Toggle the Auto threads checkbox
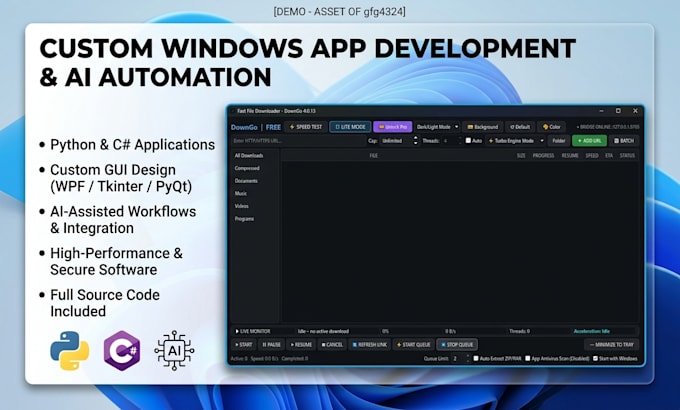 coord(468,140)
